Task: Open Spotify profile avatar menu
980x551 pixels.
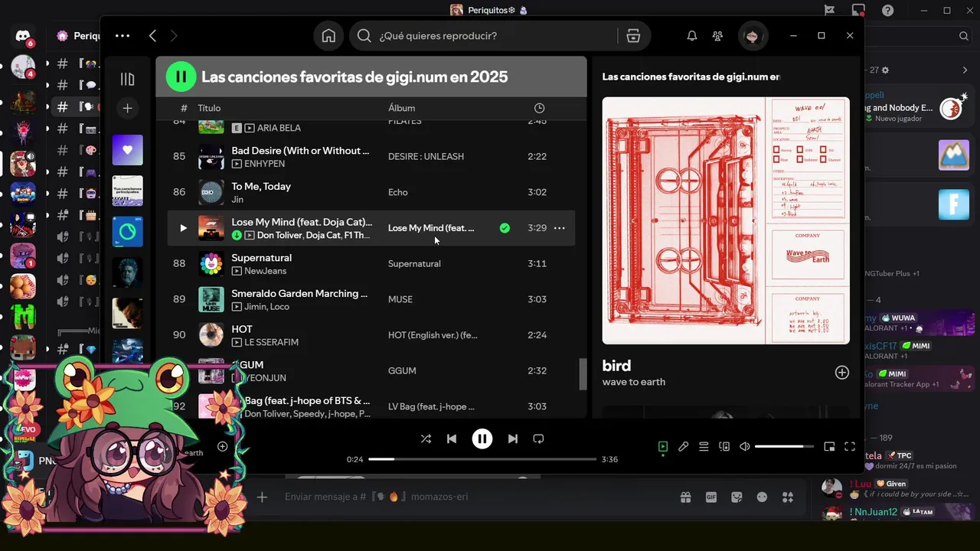Action: pyautogui.click(x=753, y=36)
